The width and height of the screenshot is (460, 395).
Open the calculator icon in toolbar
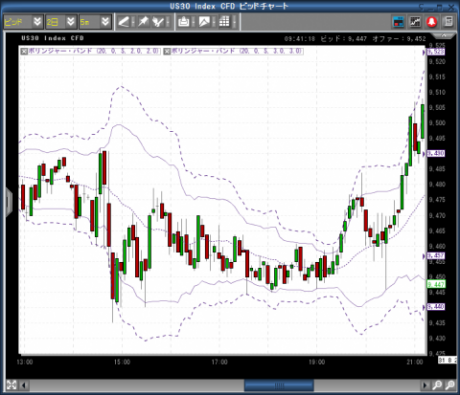pyautogui.click(x=448, y=22)
